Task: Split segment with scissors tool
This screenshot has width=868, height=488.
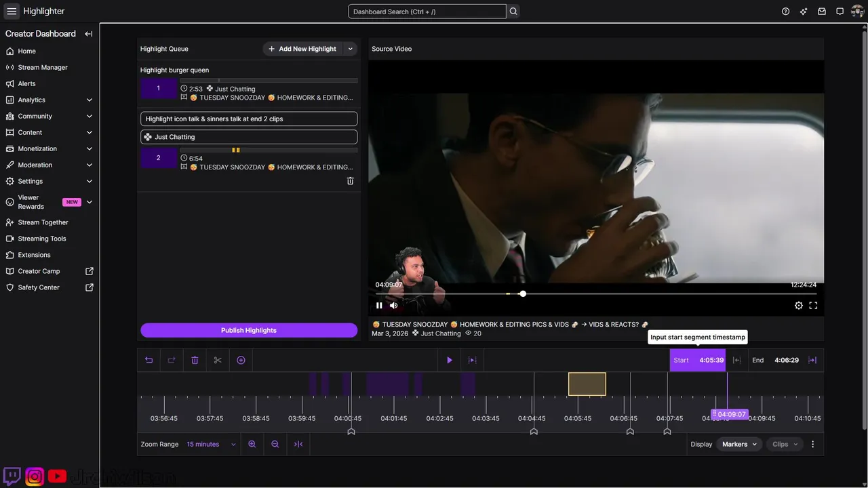Action: pos(218,360)
